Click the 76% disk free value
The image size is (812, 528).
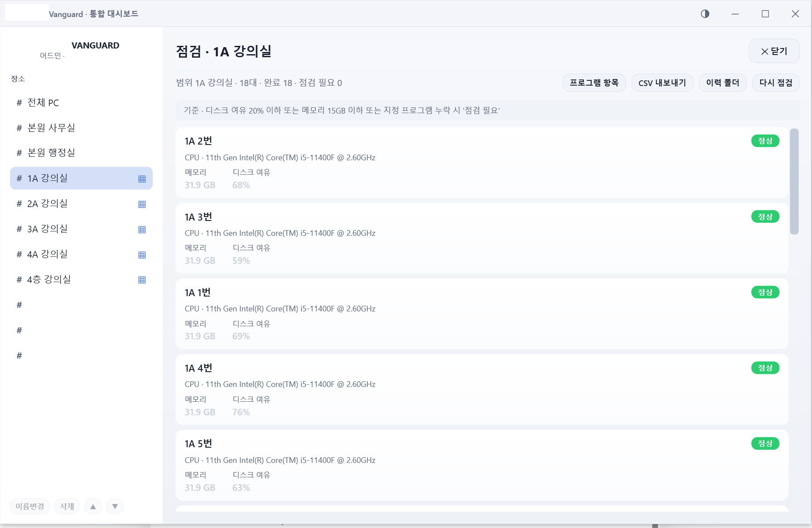pyautogui.click(x=241, y=412)
